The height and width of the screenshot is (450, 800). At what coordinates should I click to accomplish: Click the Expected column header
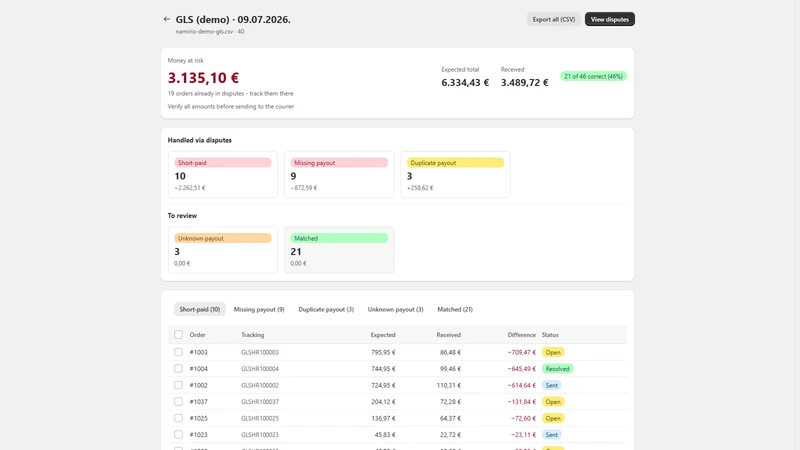pos(383,335)
